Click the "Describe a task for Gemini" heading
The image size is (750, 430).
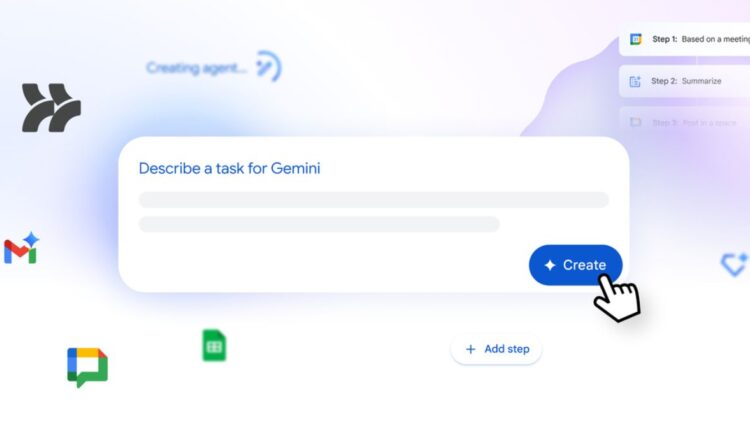pyautogui.click(x=230, y=168)
